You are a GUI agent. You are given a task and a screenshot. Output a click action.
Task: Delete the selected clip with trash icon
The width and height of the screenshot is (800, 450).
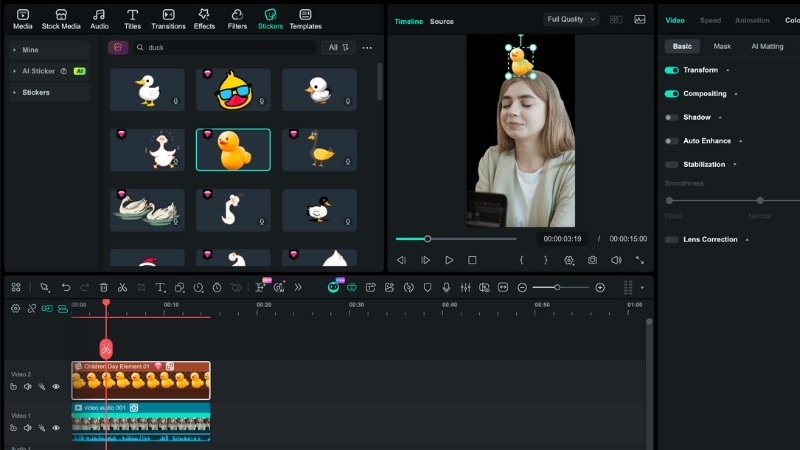pyautogui.click(x=103, y=287)
